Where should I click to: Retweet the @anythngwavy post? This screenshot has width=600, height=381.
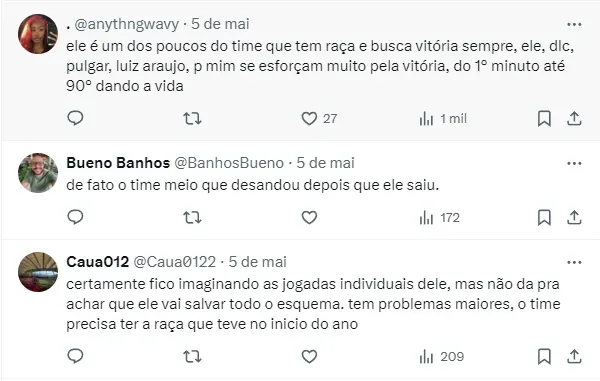click(192, 119)
